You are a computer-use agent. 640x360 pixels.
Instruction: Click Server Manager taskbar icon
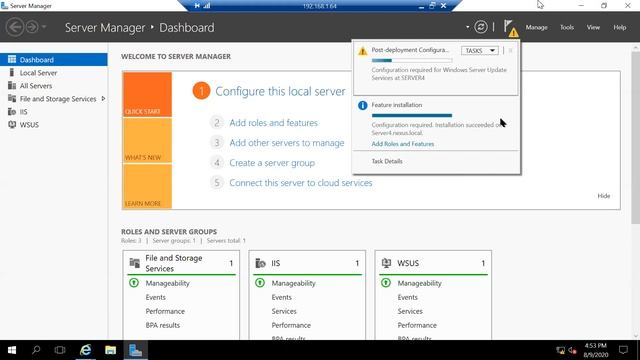click(x=135, y=350)
